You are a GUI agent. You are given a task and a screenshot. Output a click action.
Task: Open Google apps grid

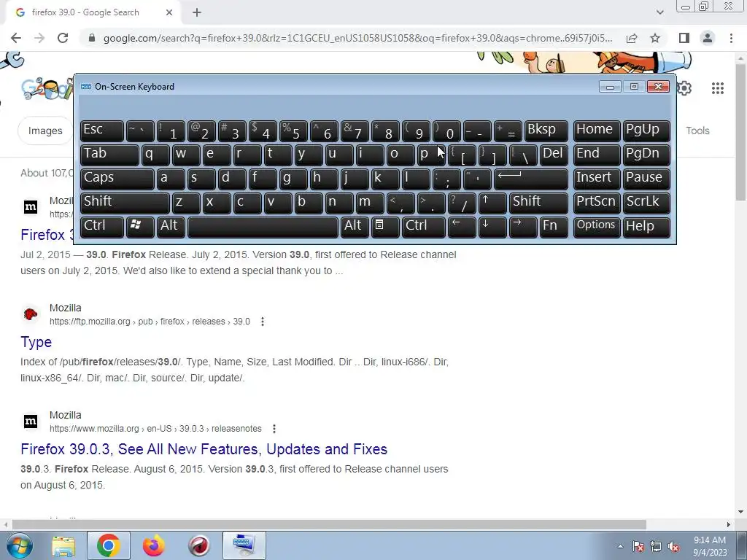(718, 88)
